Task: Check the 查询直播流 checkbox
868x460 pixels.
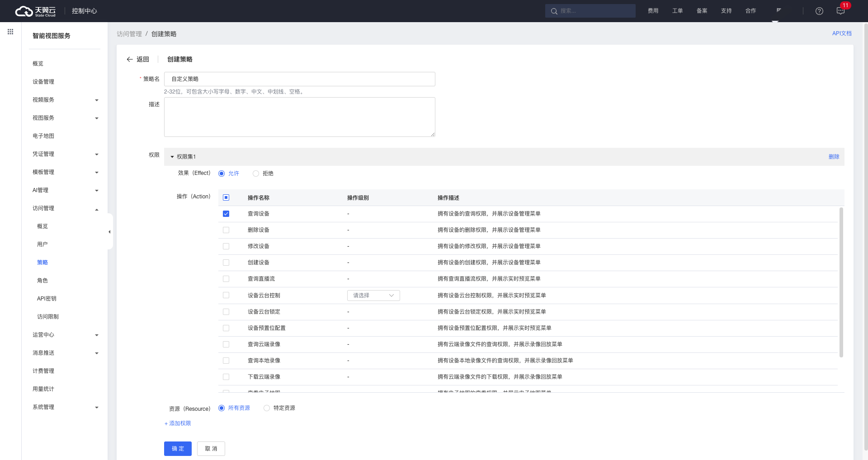Action: pos(226,279)
